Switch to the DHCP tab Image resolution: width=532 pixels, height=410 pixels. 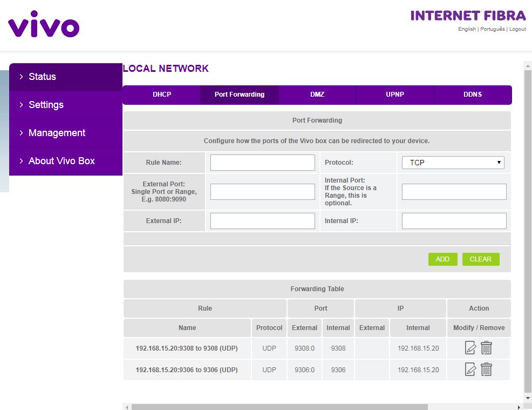[162, 95]
